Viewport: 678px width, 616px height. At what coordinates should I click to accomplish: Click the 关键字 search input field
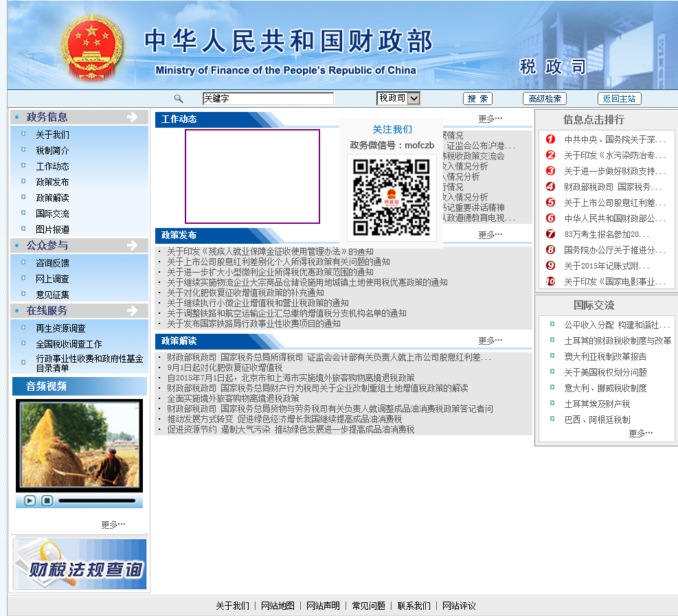(268, 99)
